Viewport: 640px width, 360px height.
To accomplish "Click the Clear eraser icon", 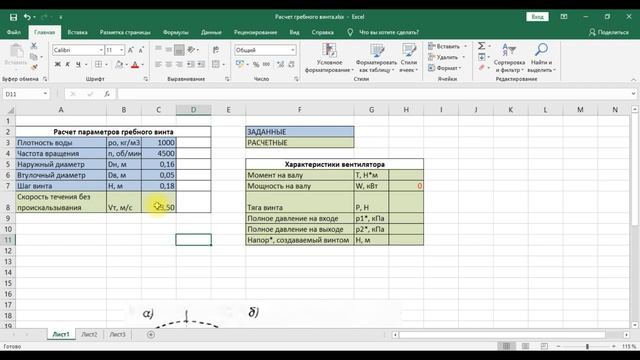I will (482, 67).
